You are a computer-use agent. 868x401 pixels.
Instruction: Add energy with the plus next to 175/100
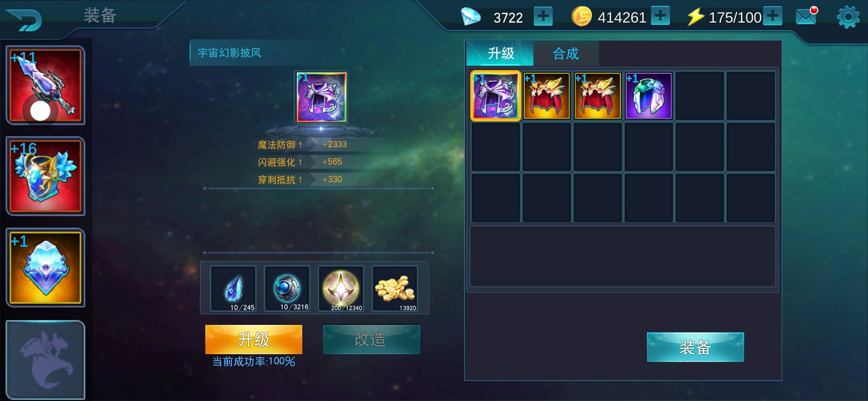coord(773,16)
